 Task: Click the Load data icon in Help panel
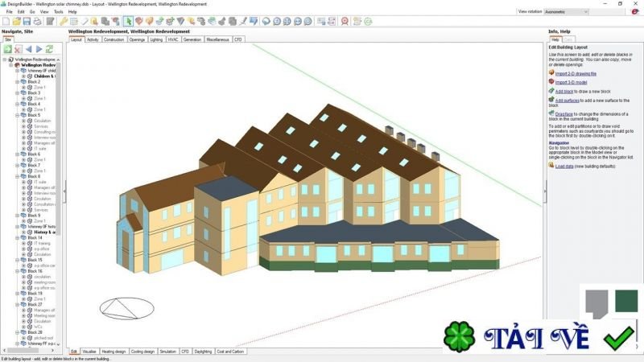tap(551, 166)
